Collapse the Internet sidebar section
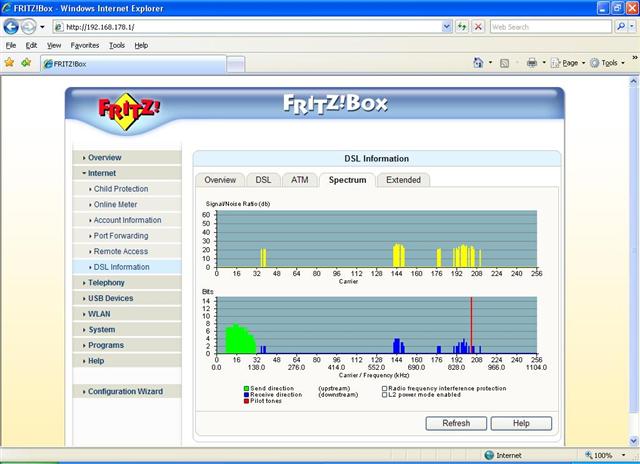 click(127, 173)
